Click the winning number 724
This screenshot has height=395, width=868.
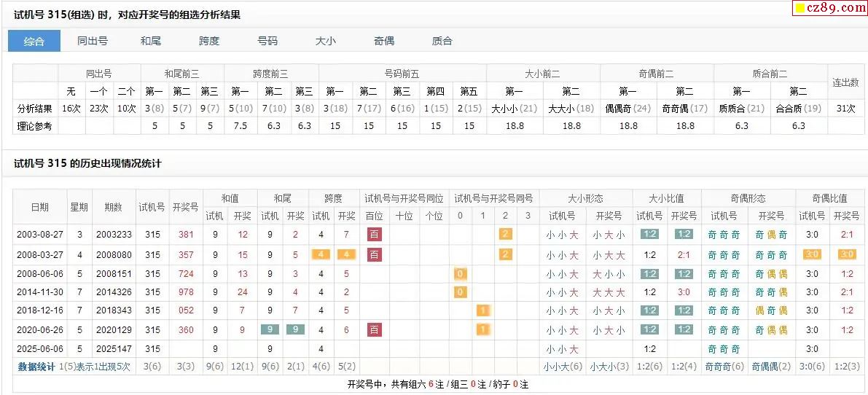click(x=185, y=273)
